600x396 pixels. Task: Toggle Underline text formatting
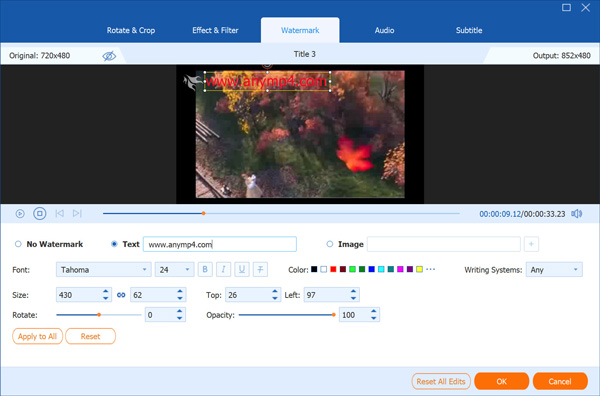[242, 269]
